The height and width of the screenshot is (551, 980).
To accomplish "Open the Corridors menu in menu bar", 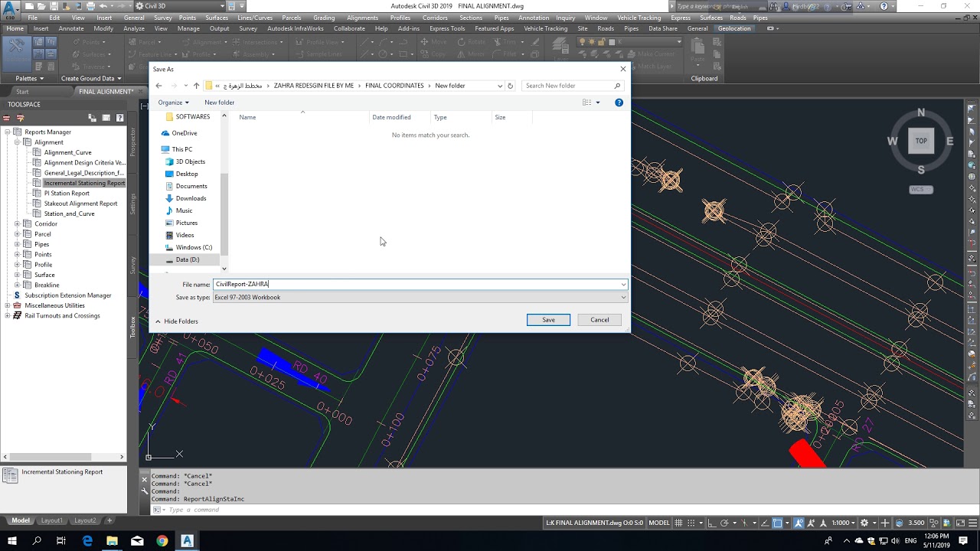I will pyautogui.click(x=435, y=18).
